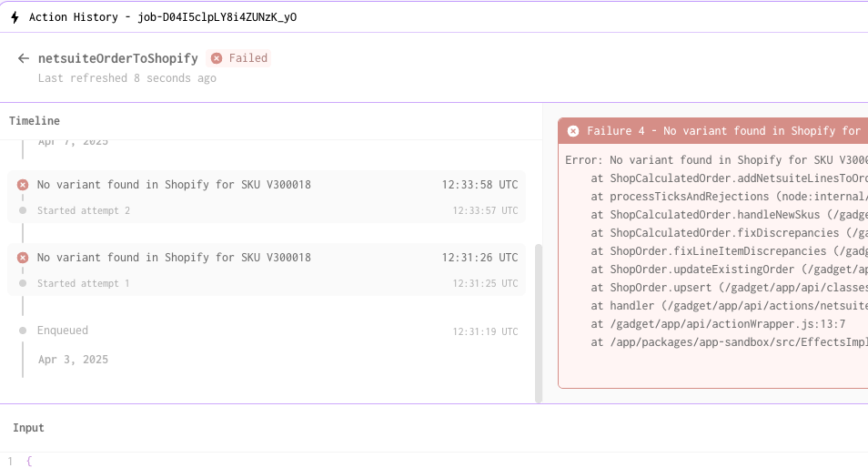Click the 12:33:57 UTC timestamp
The height and width of the screenshot is (468, 868).
485,210
